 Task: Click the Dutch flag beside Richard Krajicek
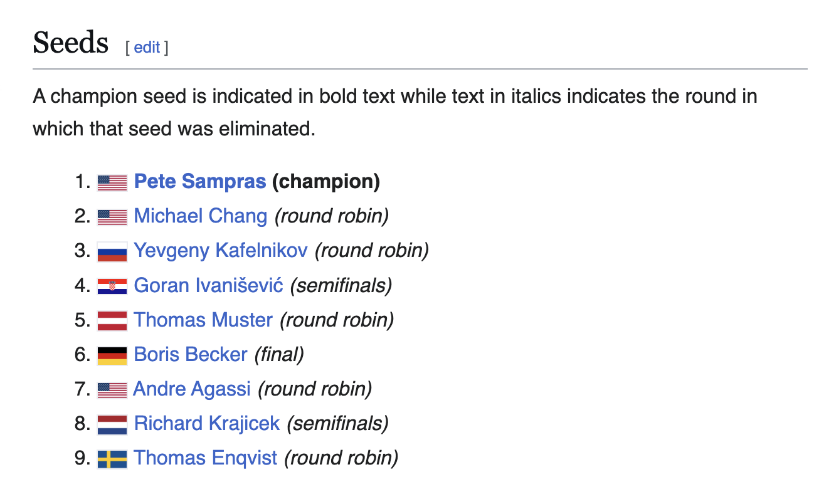click(x=112, y=424)
